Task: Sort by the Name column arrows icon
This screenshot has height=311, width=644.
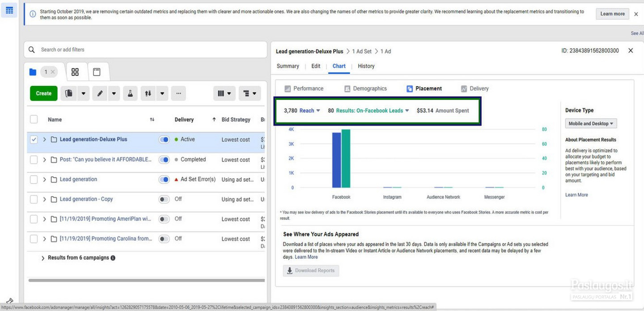Action: coord(152,119)
